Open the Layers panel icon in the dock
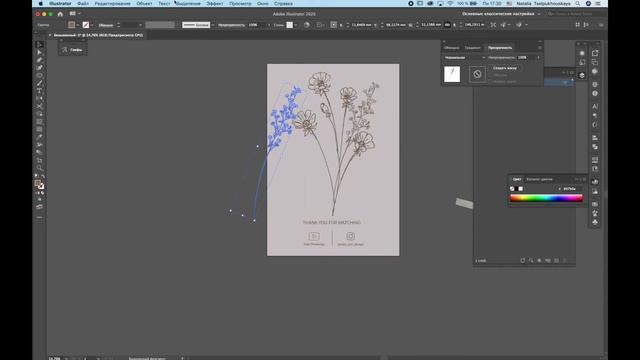 582,76
